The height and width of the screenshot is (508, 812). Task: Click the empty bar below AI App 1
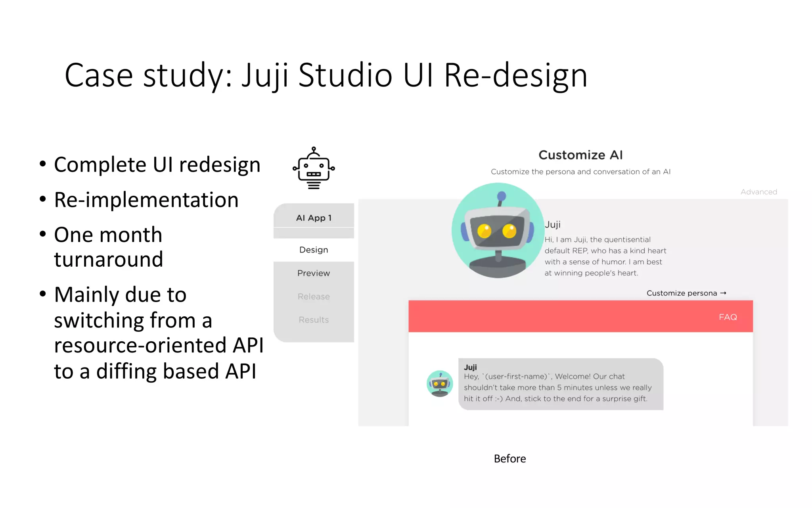[314, 233]
